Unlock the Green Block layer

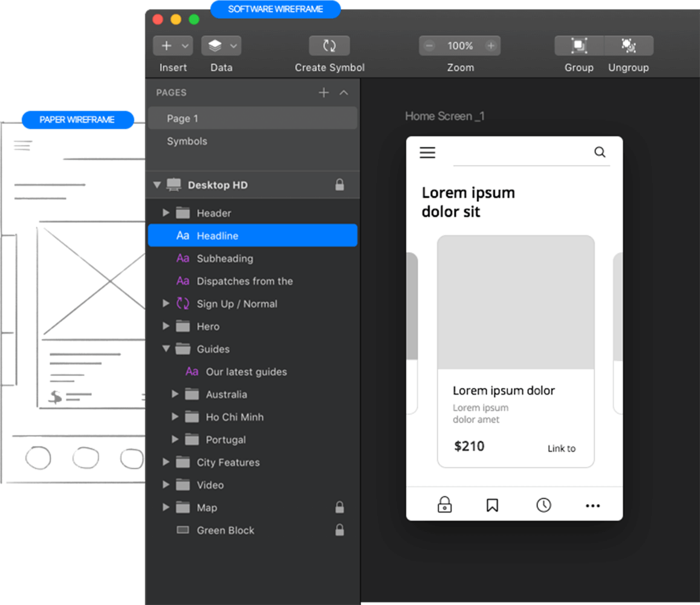[340, 530]
